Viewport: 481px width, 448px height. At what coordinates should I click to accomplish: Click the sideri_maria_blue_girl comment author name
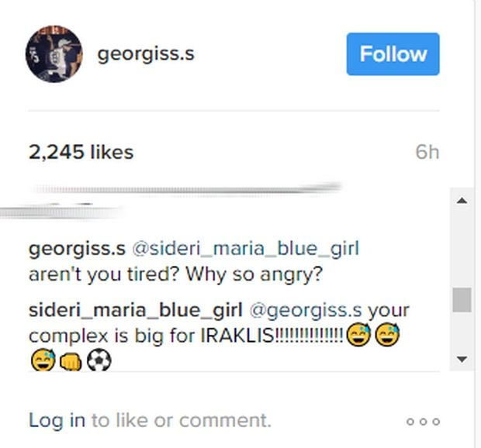(136, 310)
